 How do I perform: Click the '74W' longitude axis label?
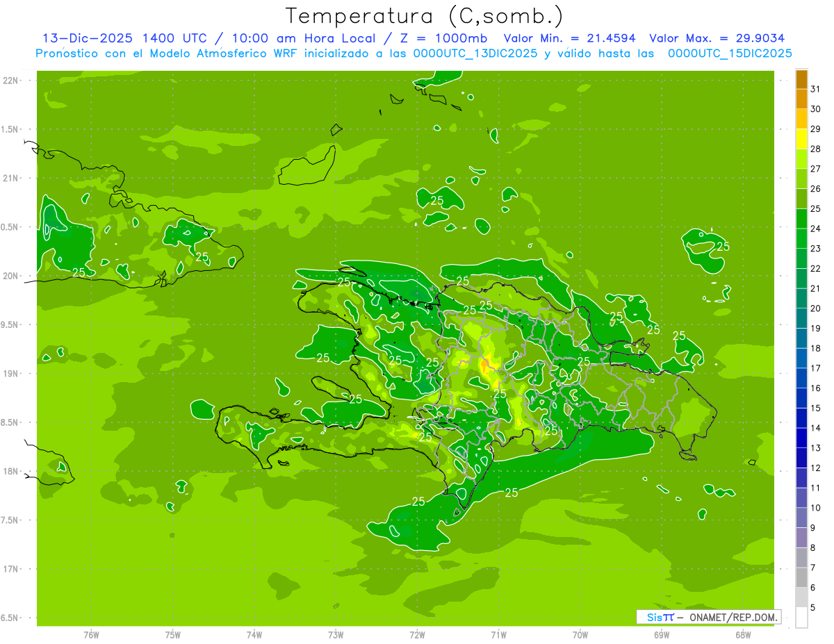coord(254,635)
